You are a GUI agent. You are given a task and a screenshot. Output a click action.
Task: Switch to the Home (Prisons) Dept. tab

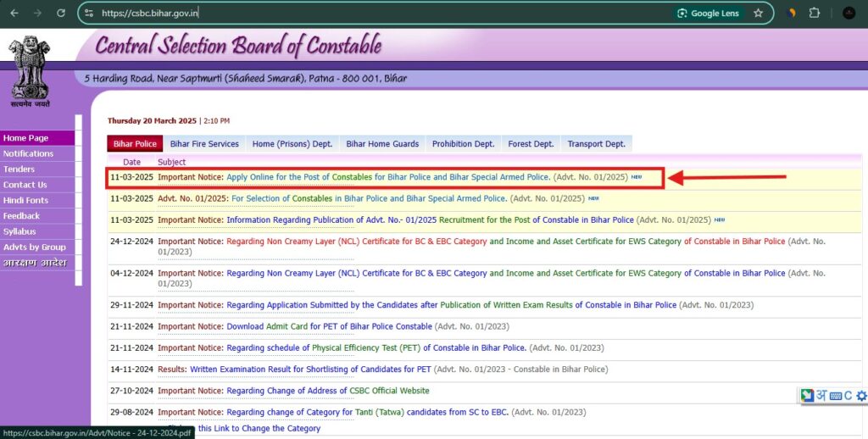[x=292, y=143]
